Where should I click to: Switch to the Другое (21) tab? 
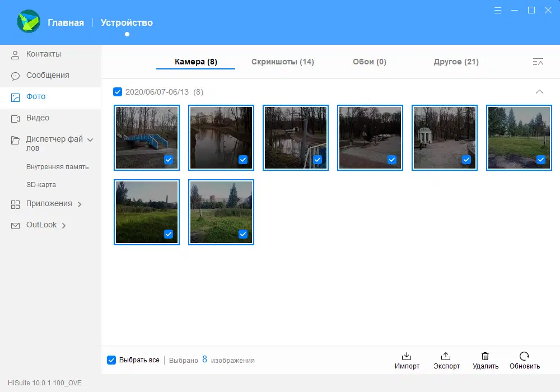(456, 62)
